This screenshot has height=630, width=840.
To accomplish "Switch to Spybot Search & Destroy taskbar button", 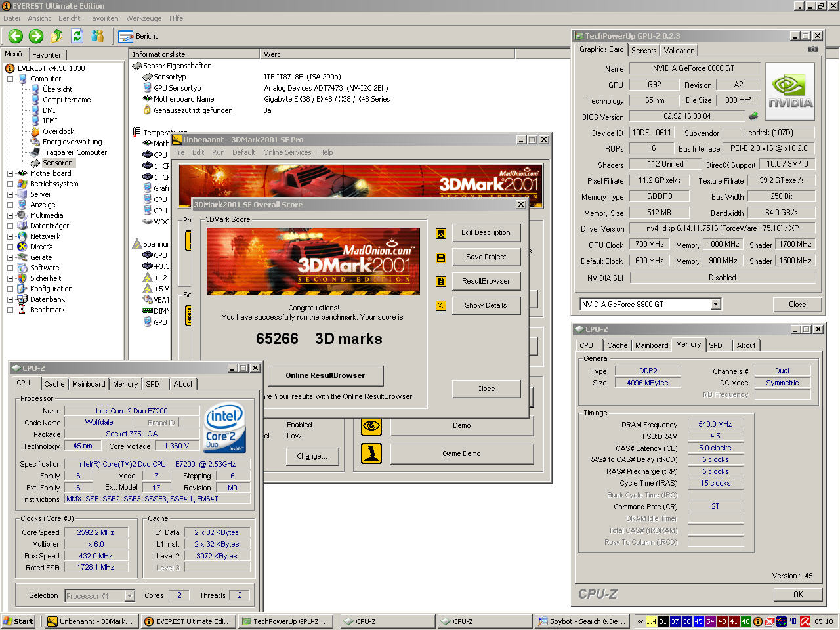I will tap(582, 621).
